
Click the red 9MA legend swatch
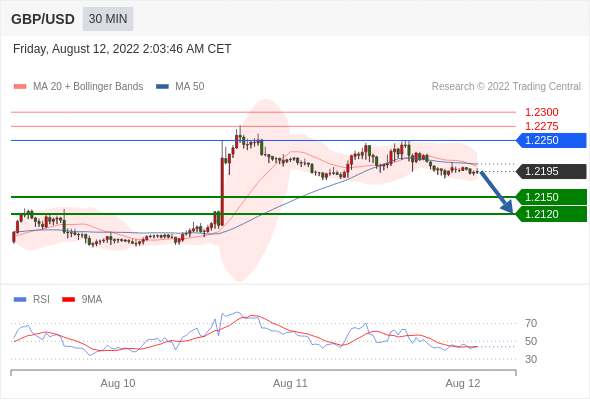click(x=68, y=300)
